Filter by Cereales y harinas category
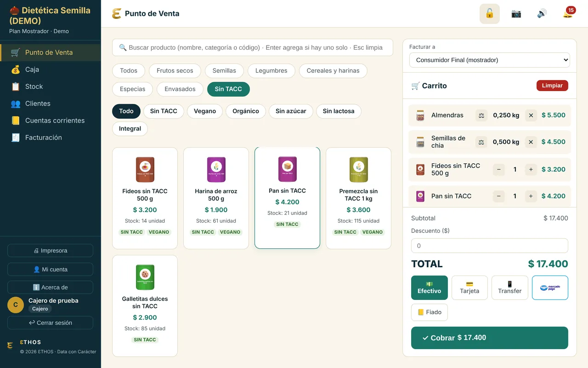The height and width of the screenshot is (368, 588). (x=333, y=71)
